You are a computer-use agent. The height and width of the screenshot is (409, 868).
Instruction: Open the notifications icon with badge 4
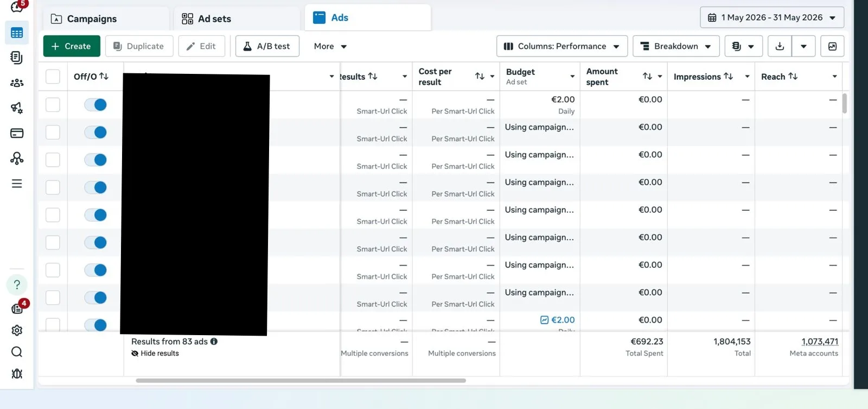tap(17, 308)
